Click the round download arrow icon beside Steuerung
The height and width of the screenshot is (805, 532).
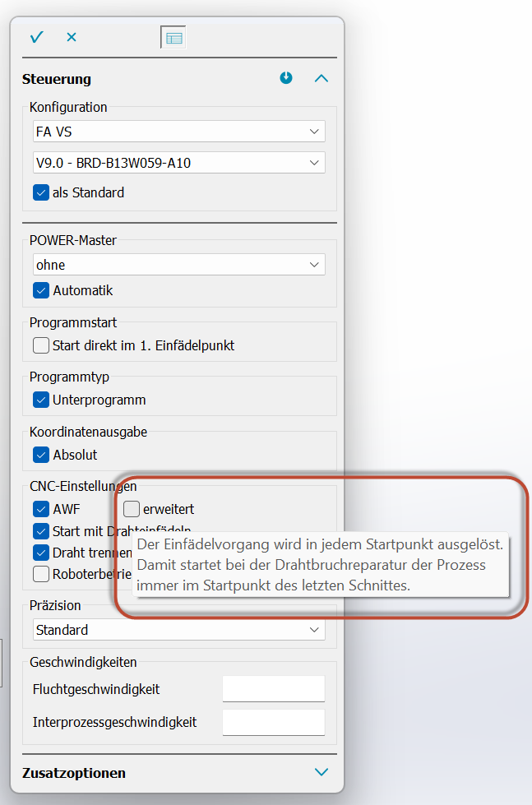pos(286,78)
